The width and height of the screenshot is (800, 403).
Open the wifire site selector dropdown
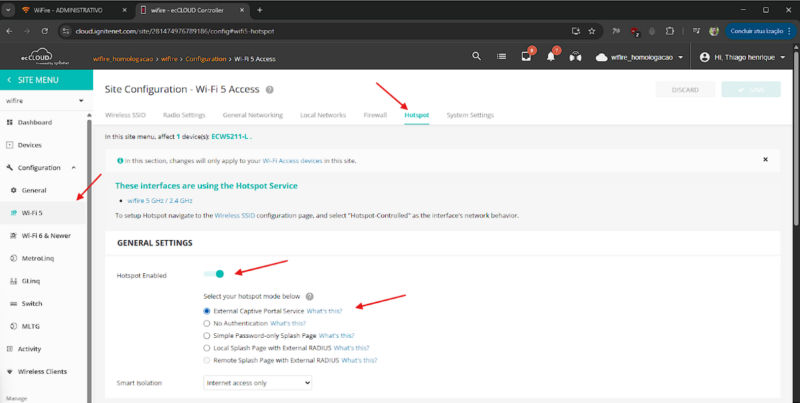(45, 100)
